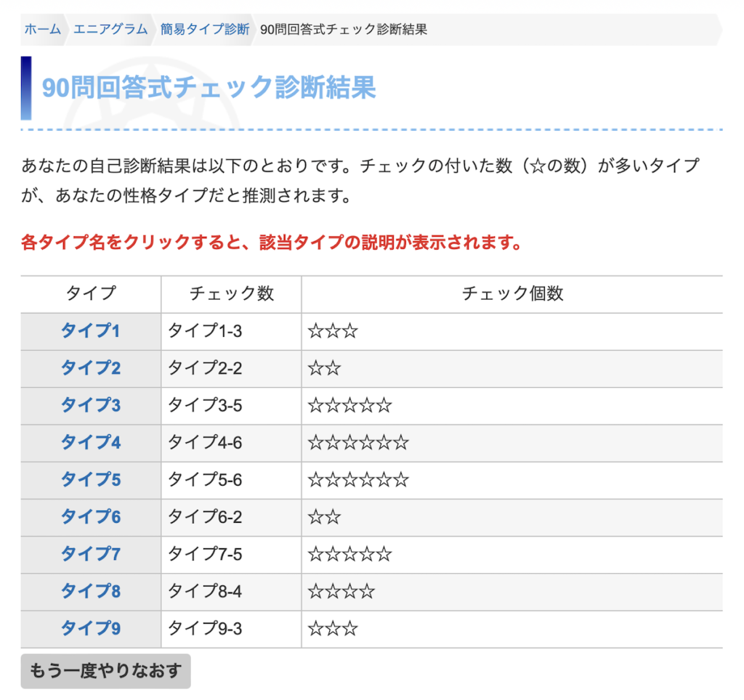This screenshot has width=744, height=700.
Task: Click the チェック個数 column header
Action: (512, 293)
